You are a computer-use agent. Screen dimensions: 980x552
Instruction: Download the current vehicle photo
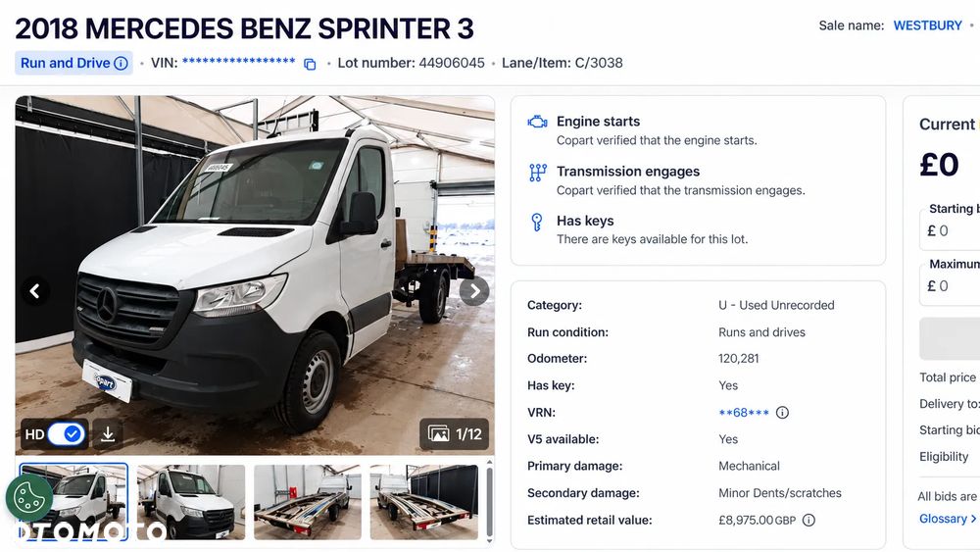click(108, 433)
